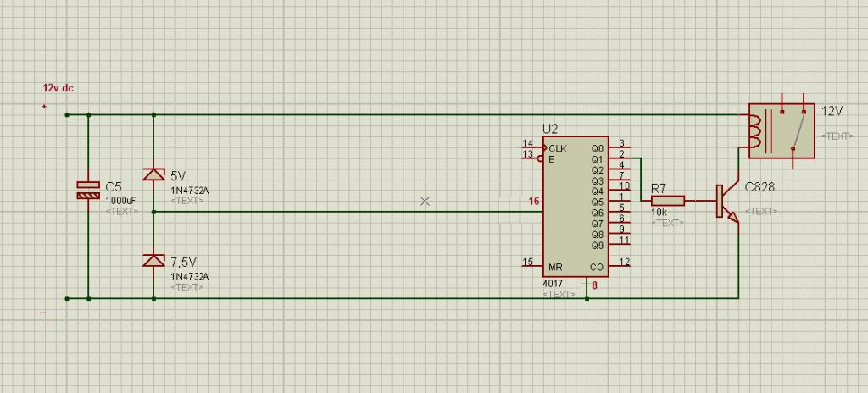Select the 7,5V zener diode symbol

(154, 260)
